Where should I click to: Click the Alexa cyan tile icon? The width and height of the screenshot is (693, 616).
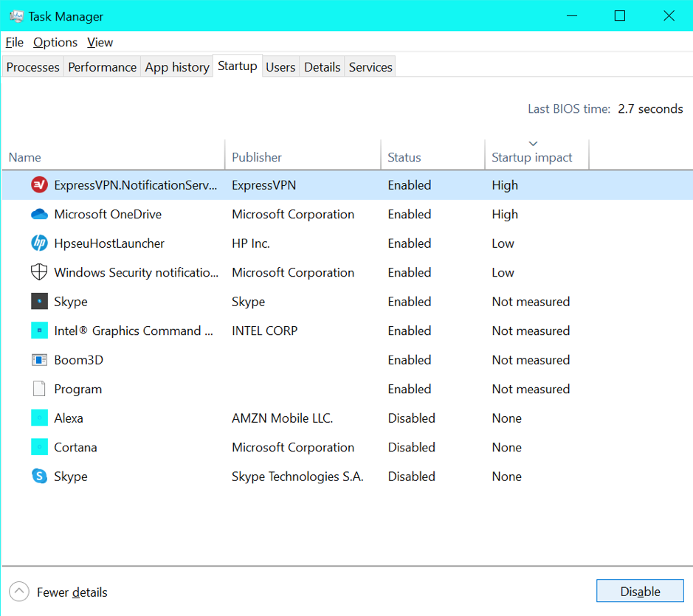(39, 418)
